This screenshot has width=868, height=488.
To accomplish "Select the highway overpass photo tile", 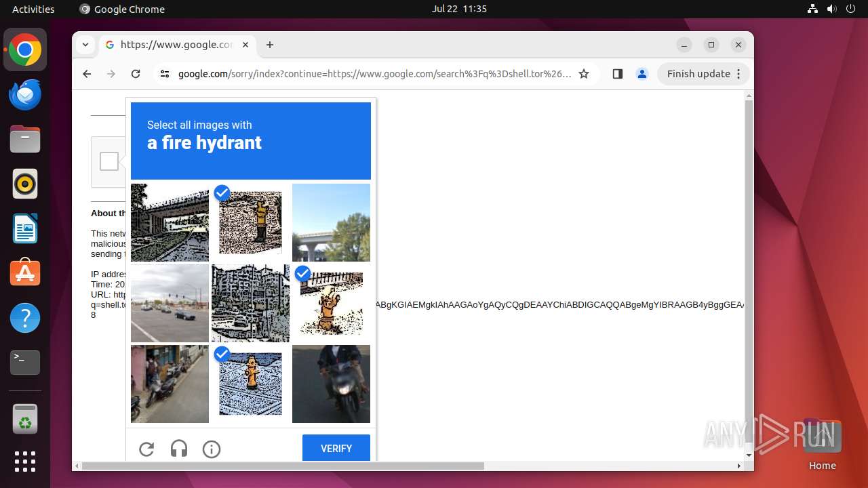I will [331, 222].
